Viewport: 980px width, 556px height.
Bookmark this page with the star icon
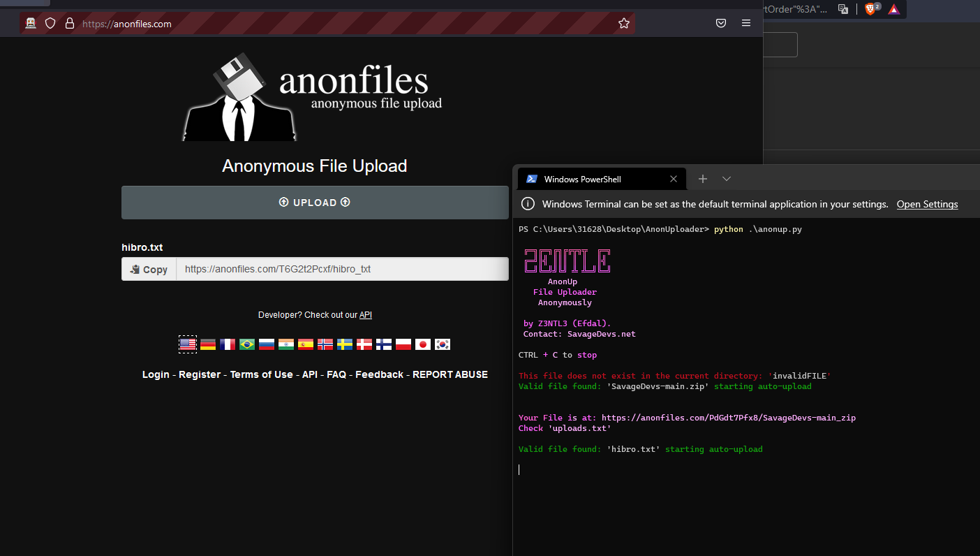click(x=624, y=24)
